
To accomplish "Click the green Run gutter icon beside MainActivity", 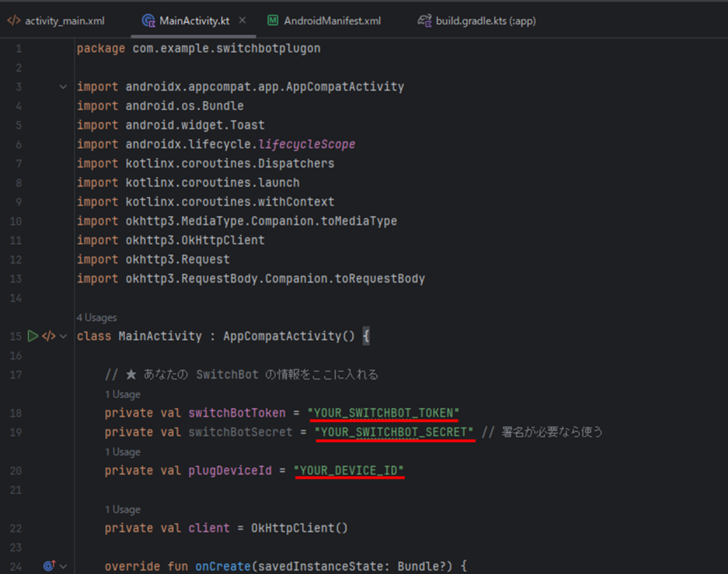I will [32, 336].
